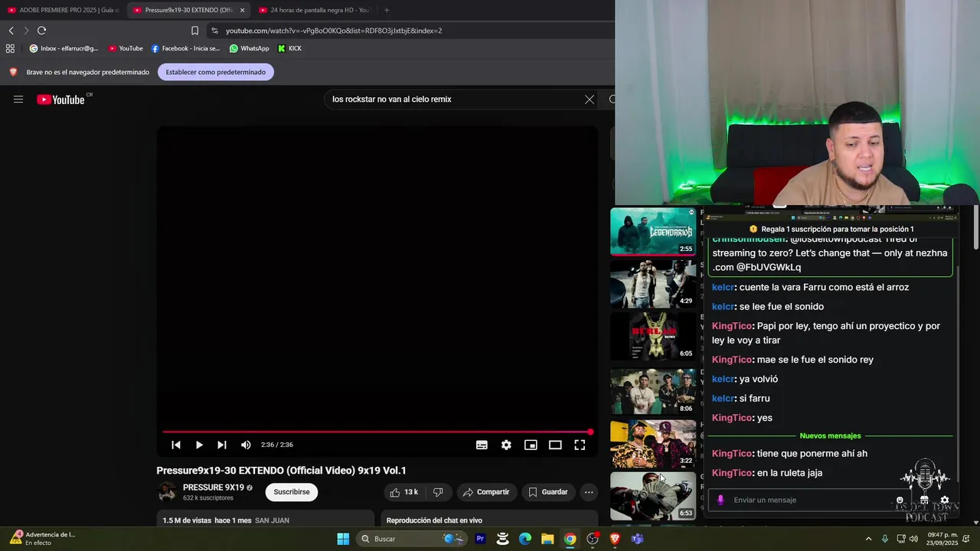The height and width of the screenshot is (551, 980).
Task: Skip to previous video in player
Action: click(x=176, y=445)
